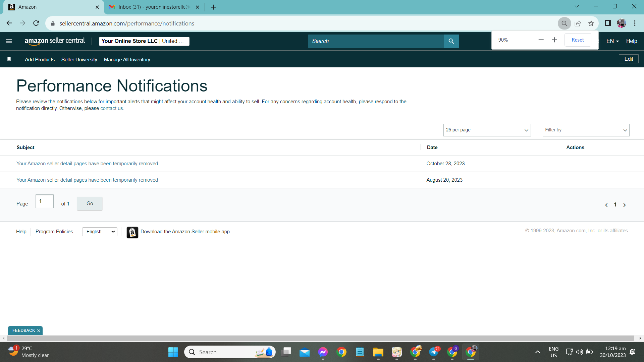This screenshot has width=644, height=362.
Task: Click the browser forward arrow
Action: tap(22, 23)
